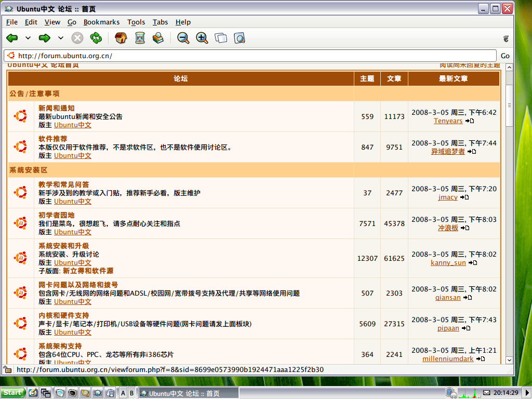Open the File menu
The width and height of the screenshot is (532, 399).
(12, 22)
